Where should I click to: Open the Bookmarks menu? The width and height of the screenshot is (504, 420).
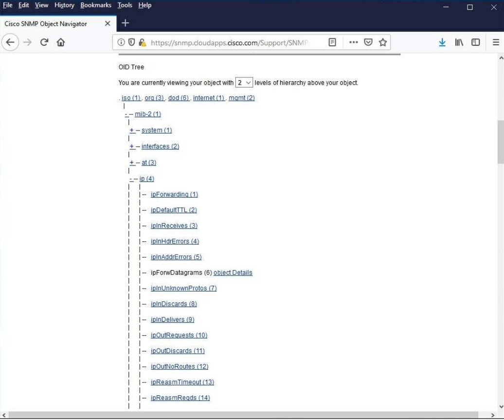pyautogui.click(x=96, y=5)
